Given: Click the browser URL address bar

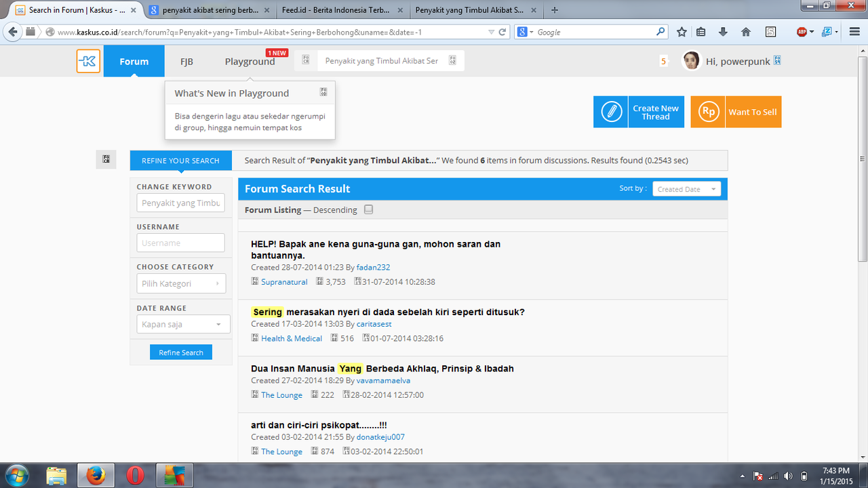Looking at the screenshot, I should click(x=271, y=32).
